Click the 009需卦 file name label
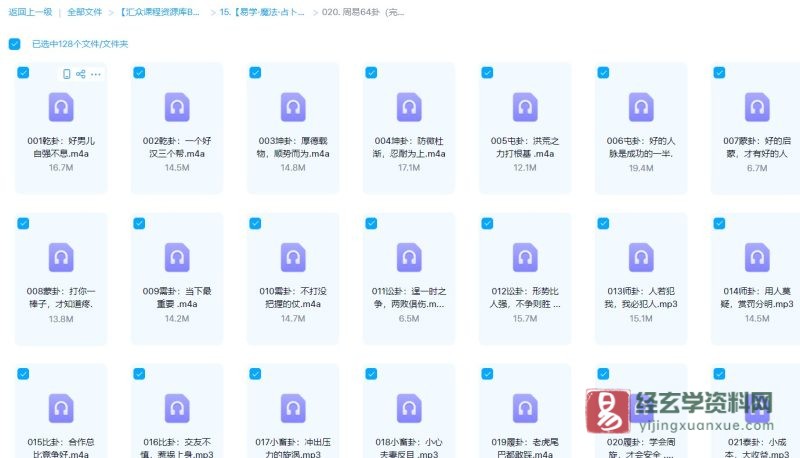Screen dimensions: 800x458 (177, 297)
